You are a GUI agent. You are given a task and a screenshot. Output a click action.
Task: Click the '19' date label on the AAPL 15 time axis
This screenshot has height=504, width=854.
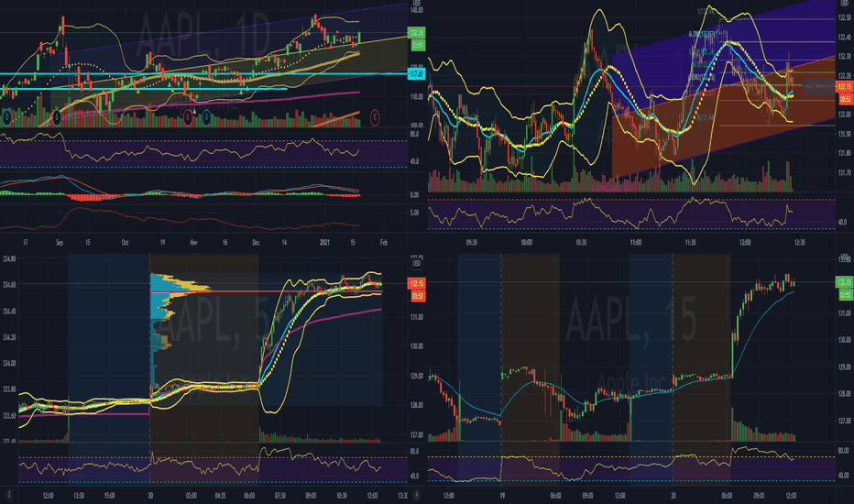501,495
